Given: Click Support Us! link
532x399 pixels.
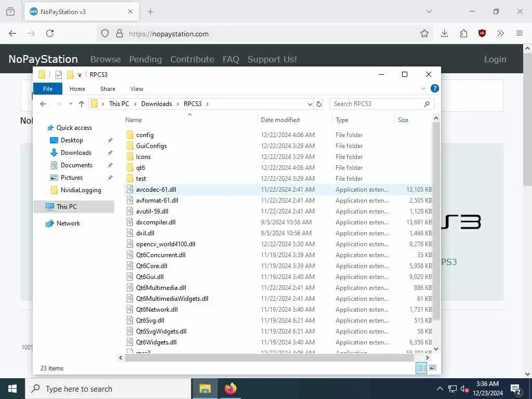Looking at the screenshot, I should coord(272,59).
